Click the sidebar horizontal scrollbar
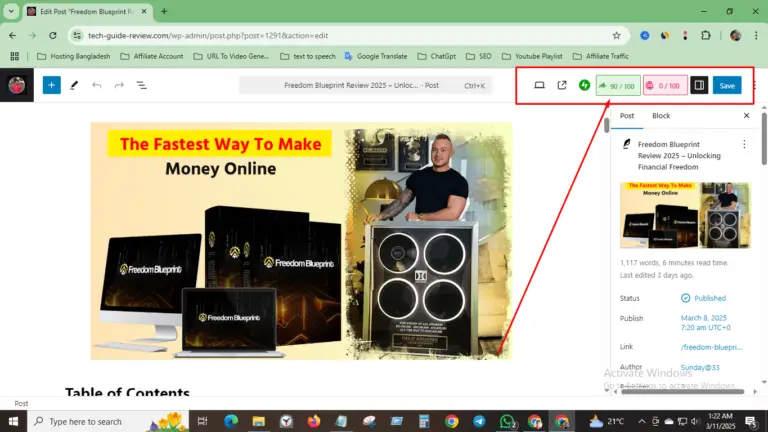The image size is (768, 432). [682, 391]
